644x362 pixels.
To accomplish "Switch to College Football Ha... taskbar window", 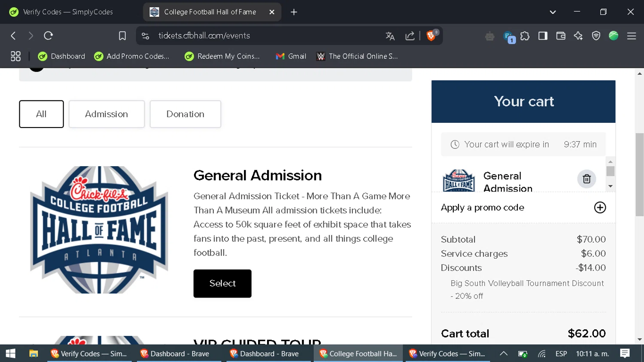I will tap(358, 353).
